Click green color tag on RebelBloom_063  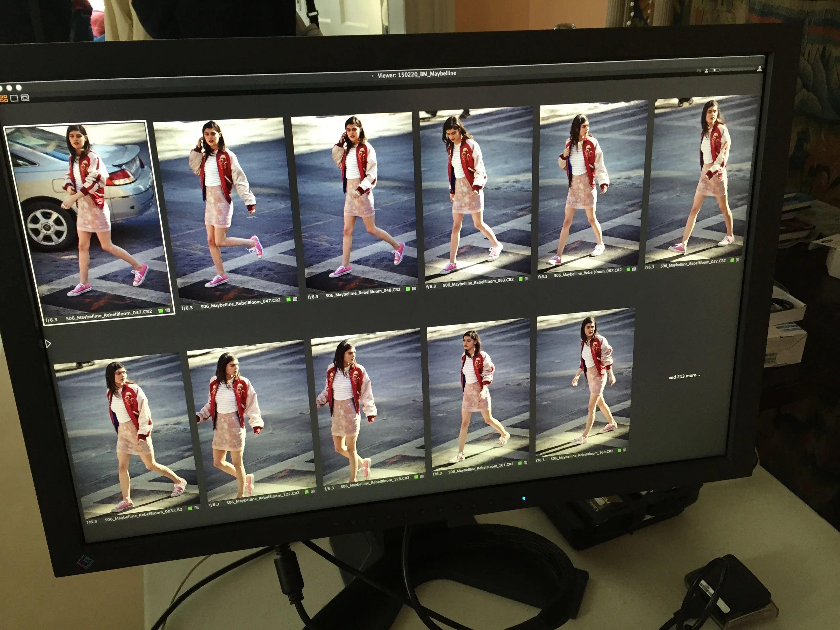pyautogui.click(x=521, y=279)
